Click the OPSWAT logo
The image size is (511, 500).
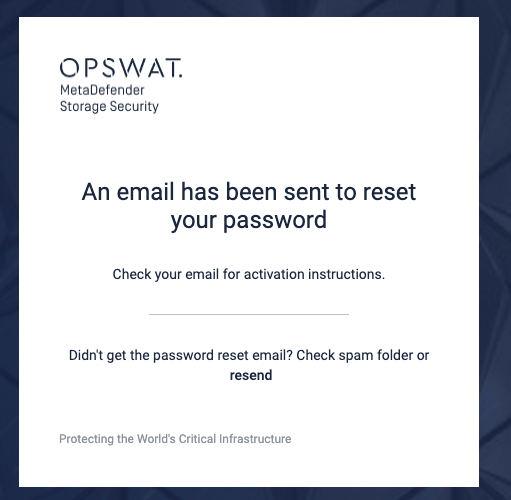[121, 68]
